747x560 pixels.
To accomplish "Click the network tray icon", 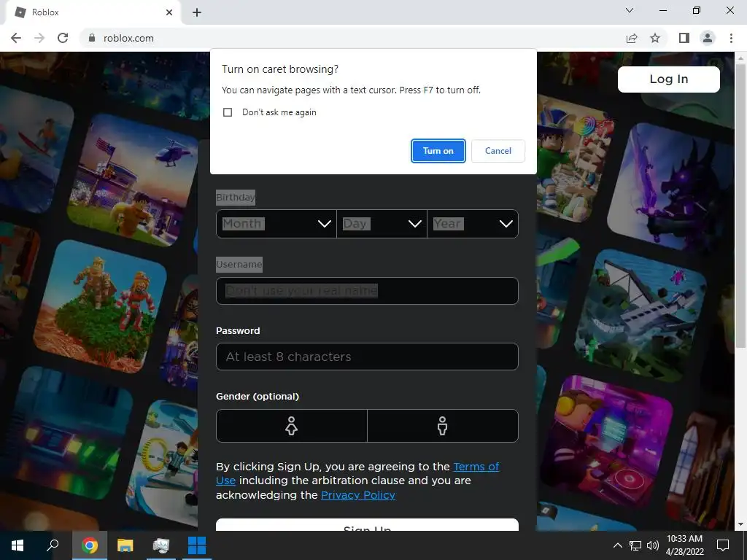I will click(x=635, y=545).
